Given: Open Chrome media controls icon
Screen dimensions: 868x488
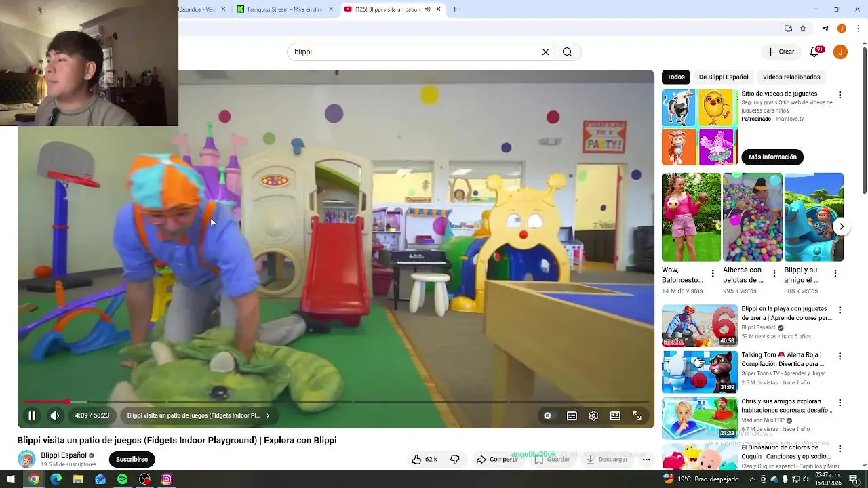Looking at the screenshot, I should pos(825,28).
